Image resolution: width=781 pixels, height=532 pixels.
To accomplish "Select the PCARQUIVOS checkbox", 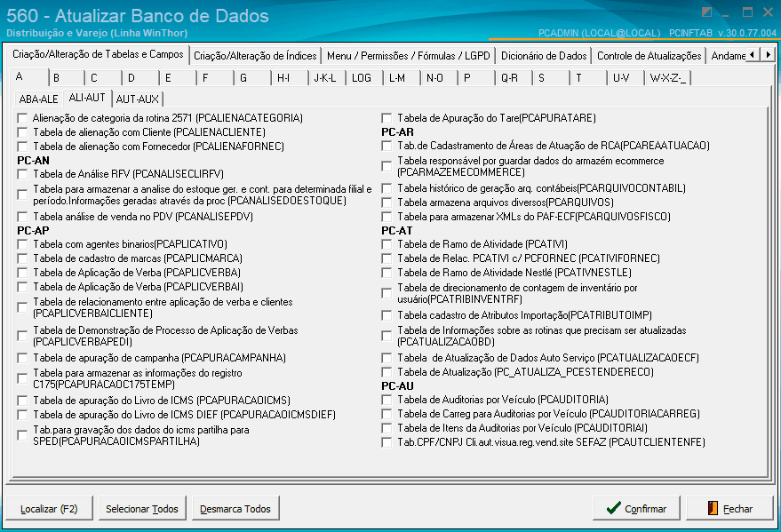I will tap(387, 202).
